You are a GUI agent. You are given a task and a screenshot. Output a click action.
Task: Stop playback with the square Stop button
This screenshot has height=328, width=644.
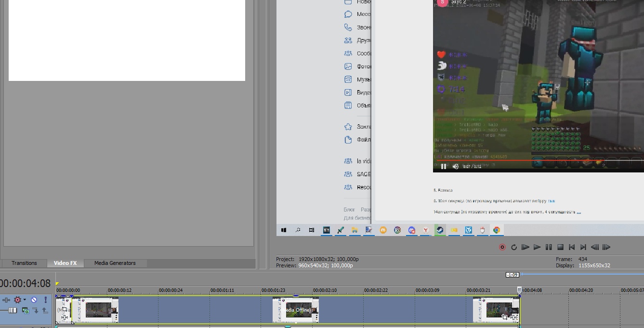click(560, 247)
